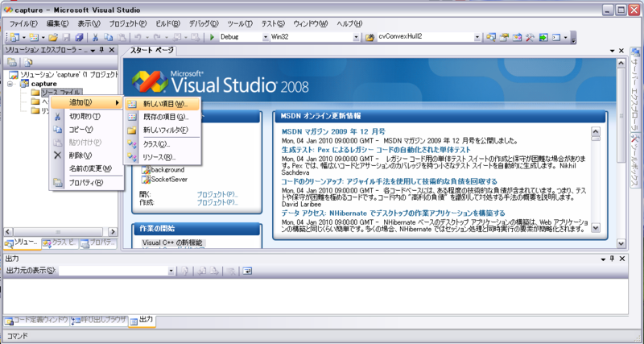644x344 pixels.
Task: Choose 新しい項目(W) from submenu
Action: tap(163, 104)
